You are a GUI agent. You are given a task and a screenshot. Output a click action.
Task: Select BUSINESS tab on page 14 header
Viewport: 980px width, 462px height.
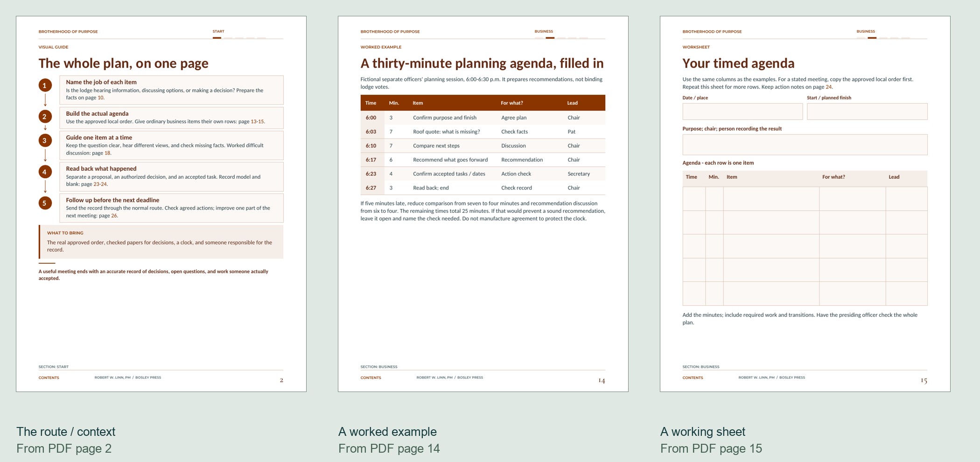coord(544,32)
